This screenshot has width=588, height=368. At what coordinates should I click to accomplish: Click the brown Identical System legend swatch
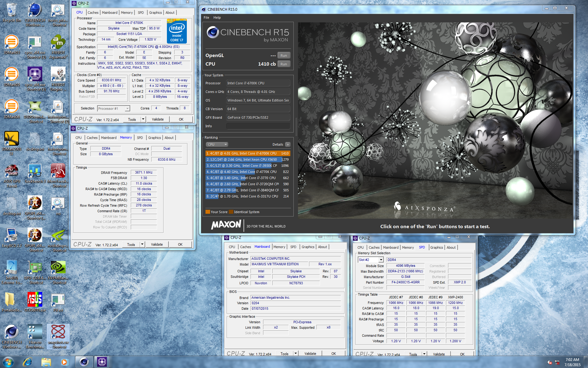(x=231, y=212)
